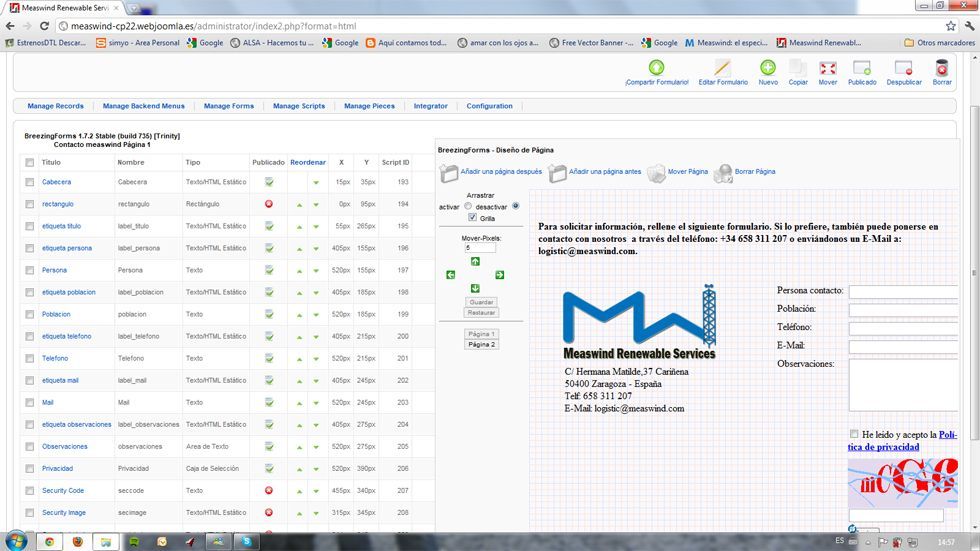Click the Chrome icon in taskbar

tap(49, 542)
